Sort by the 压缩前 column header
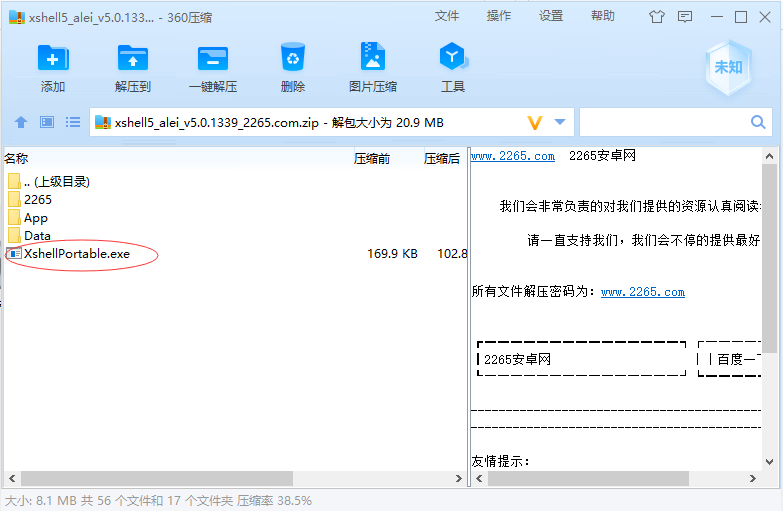783x511 pixels. click(372, 159)
